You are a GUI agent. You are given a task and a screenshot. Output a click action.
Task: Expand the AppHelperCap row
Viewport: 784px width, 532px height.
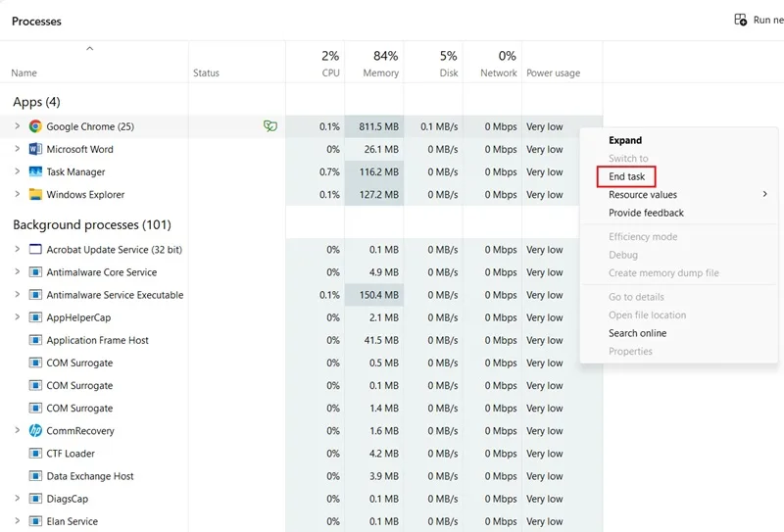pos(17,317)
